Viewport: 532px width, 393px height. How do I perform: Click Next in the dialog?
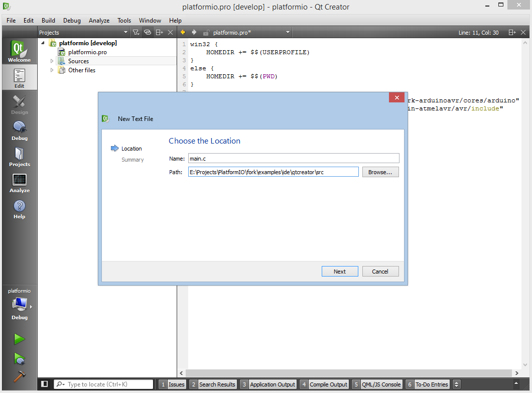(x=340, y=271)
